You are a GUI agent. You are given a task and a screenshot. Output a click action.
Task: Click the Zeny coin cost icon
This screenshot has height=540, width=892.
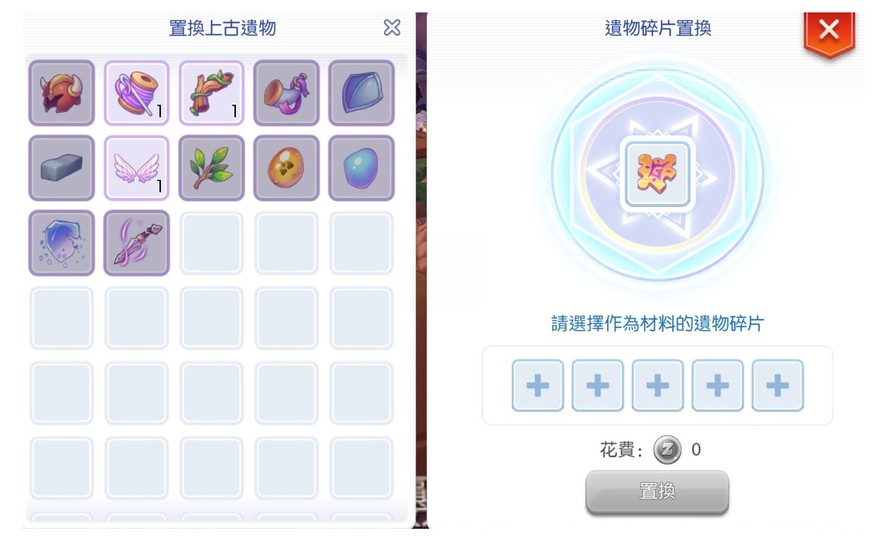tap(667, 450)
